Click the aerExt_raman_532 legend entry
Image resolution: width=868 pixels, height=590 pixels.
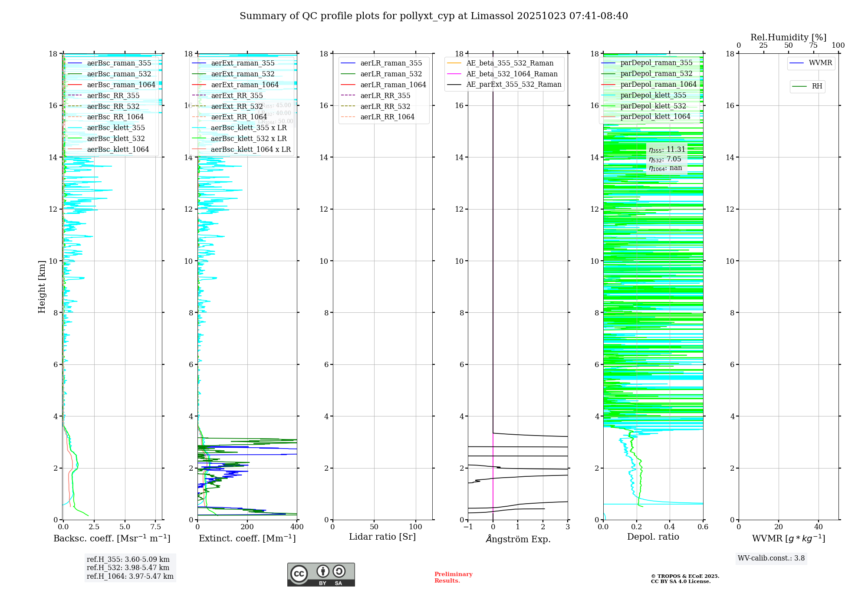[243, 74]
